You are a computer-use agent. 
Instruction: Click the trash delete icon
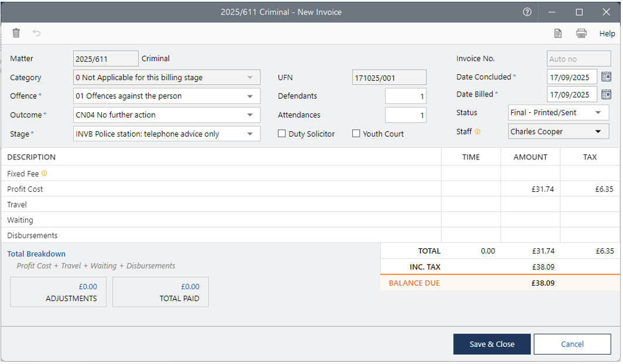point(16,33)
